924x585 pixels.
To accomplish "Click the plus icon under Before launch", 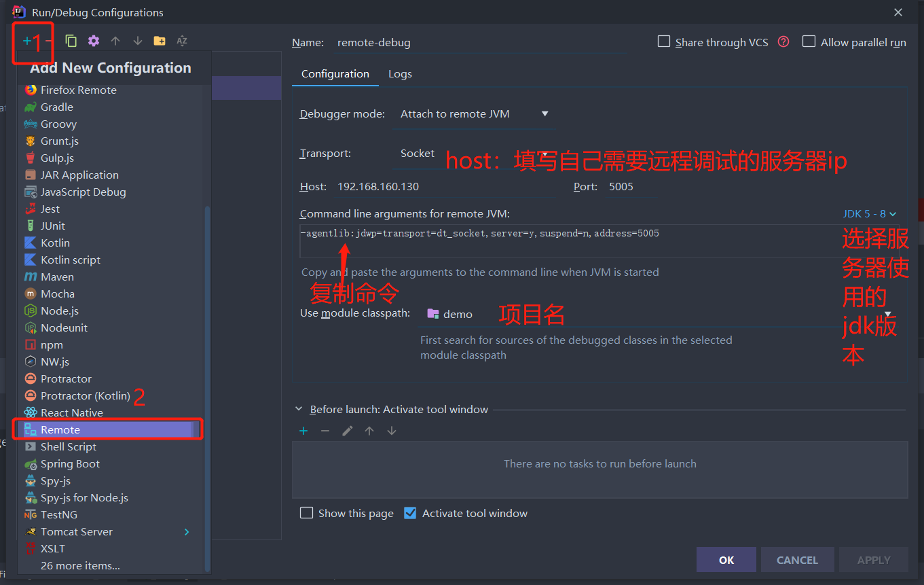I will [x=303, y=430].
